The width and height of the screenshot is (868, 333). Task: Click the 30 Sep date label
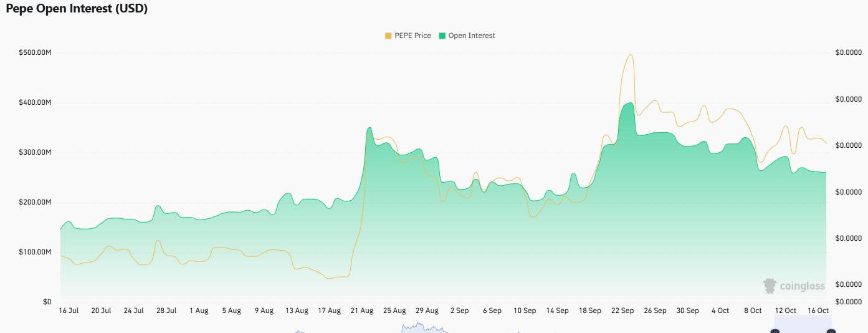[x=688, y=311]
